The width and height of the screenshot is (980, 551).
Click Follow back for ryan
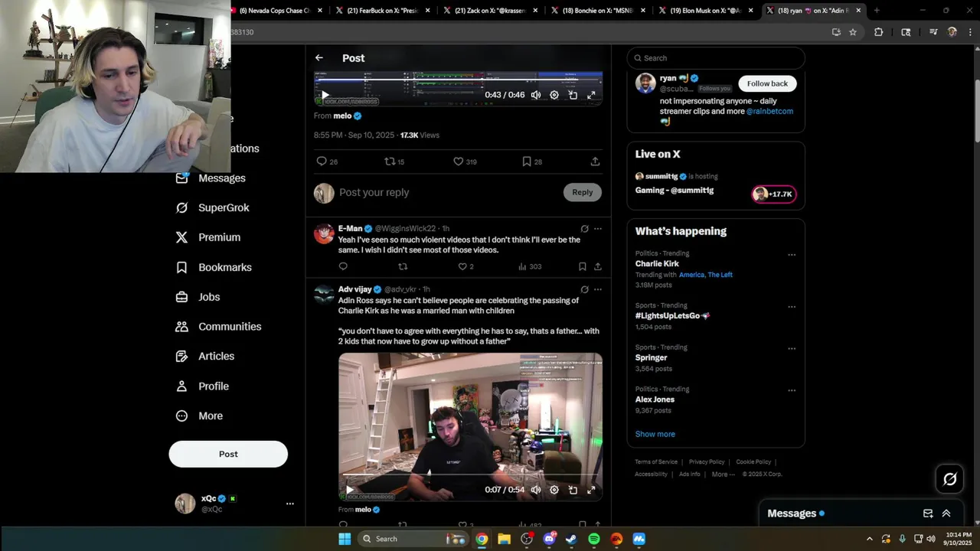(x=767, y=83)
